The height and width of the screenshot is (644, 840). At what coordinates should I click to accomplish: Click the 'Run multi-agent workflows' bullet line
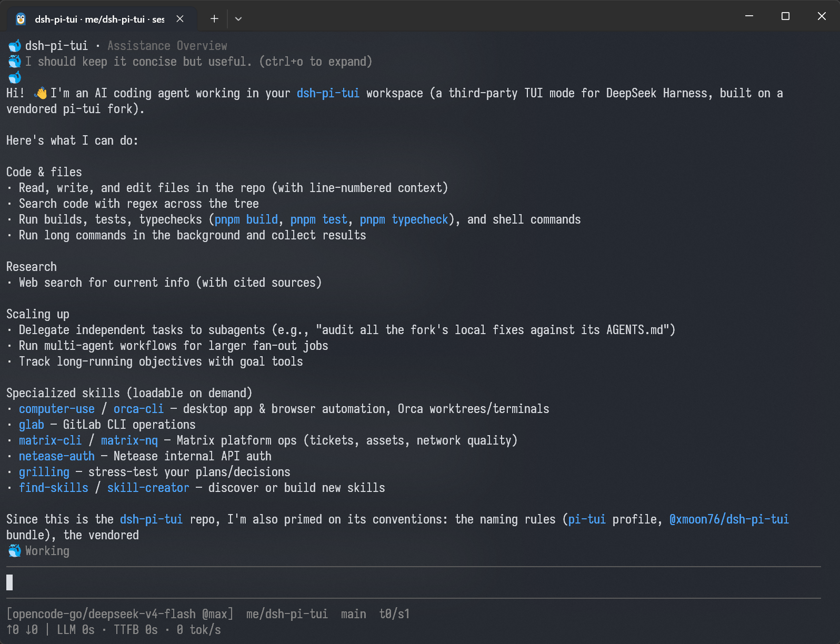point(167,346)
